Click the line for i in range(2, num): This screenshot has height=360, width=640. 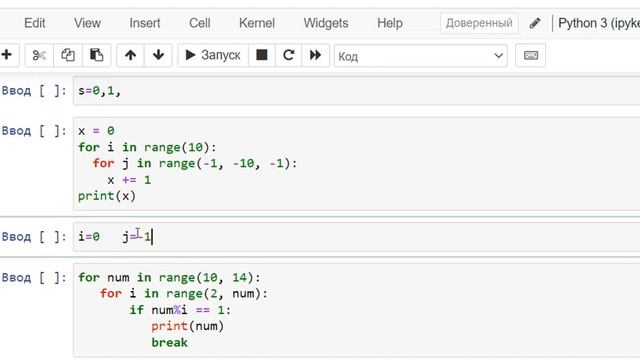click(184, 293)
